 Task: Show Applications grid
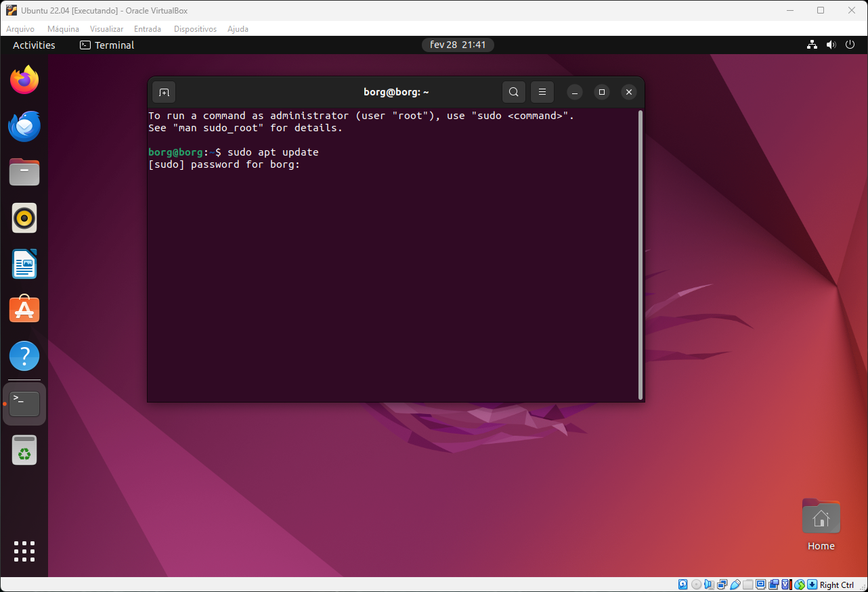[x=24, y=551]
